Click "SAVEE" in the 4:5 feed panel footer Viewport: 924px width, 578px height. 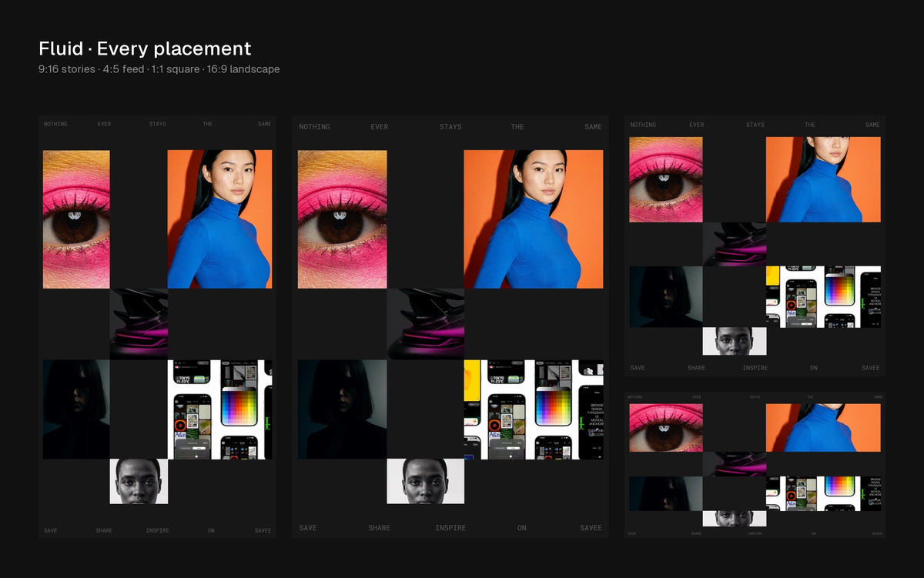(591, 528)
